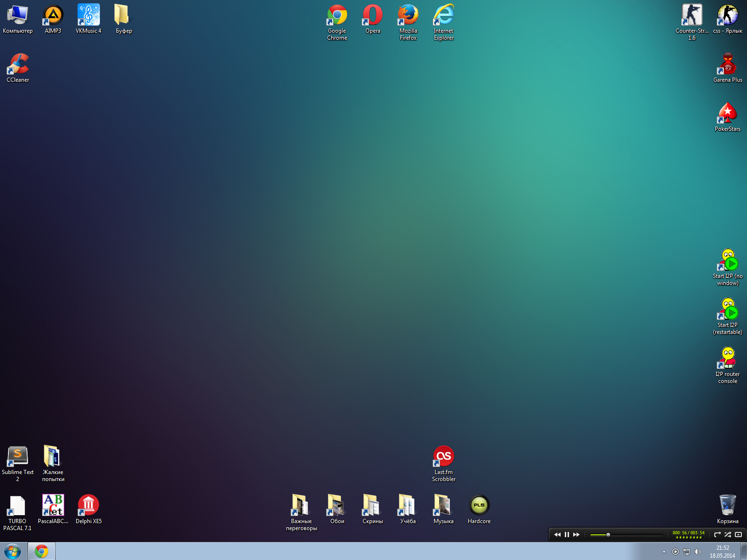Select the Last.fm Scrobbler shortcut
This screenshot has width=747, height=560.
coord(443,463)
